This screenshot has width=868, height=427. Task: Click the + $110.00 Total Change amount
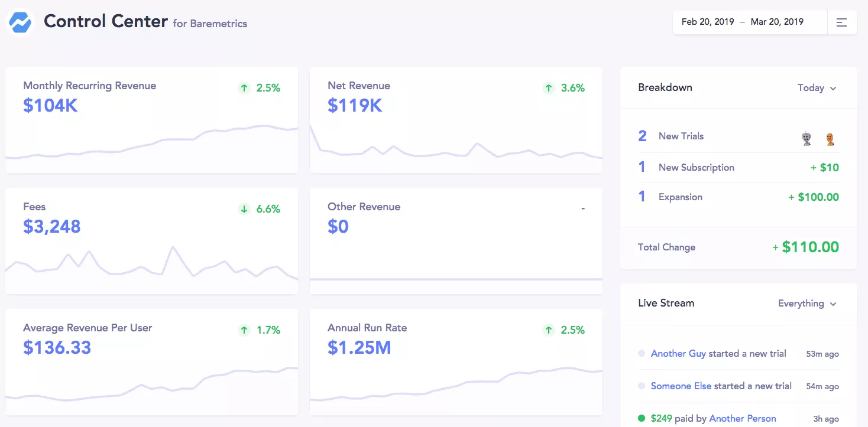click(x=806, y=247)
